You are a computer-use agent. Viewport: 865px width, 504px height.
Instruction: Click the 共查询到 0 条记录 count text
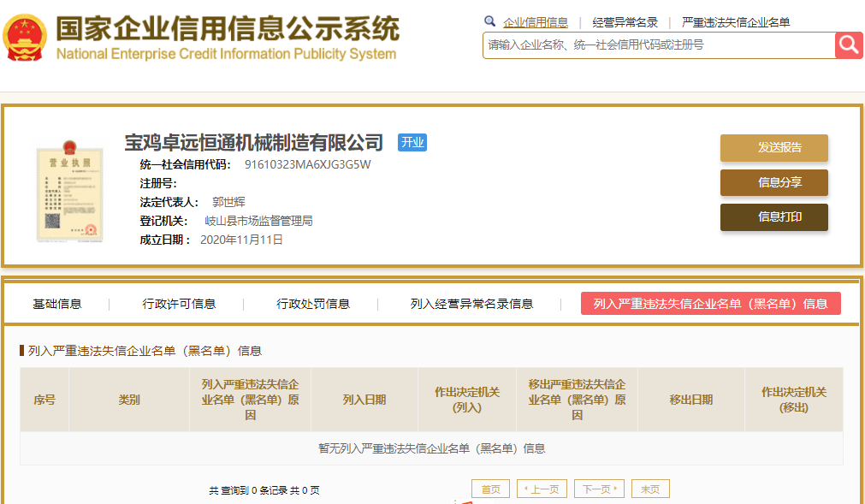click(264, 490)
